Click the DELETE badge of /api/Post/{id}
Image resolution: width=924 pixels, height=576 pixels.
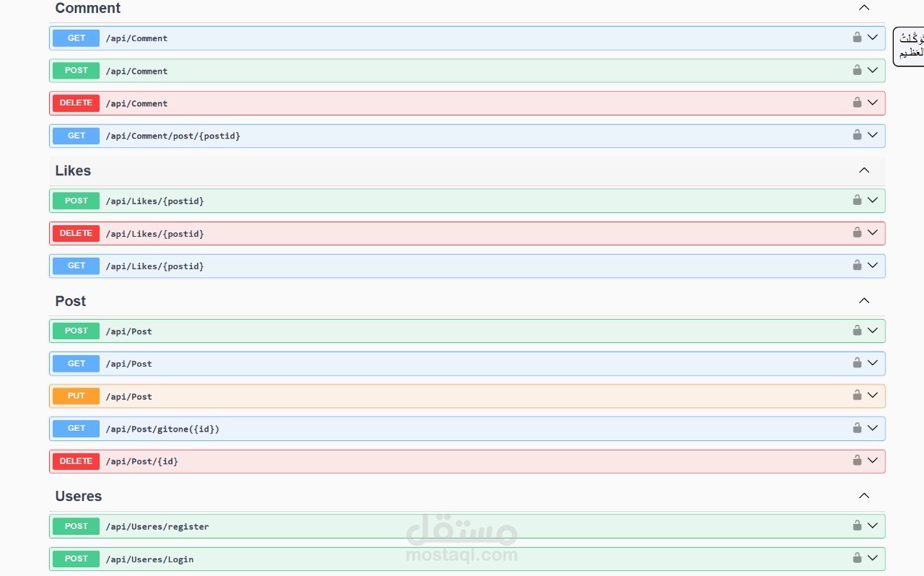coord(76,461)
